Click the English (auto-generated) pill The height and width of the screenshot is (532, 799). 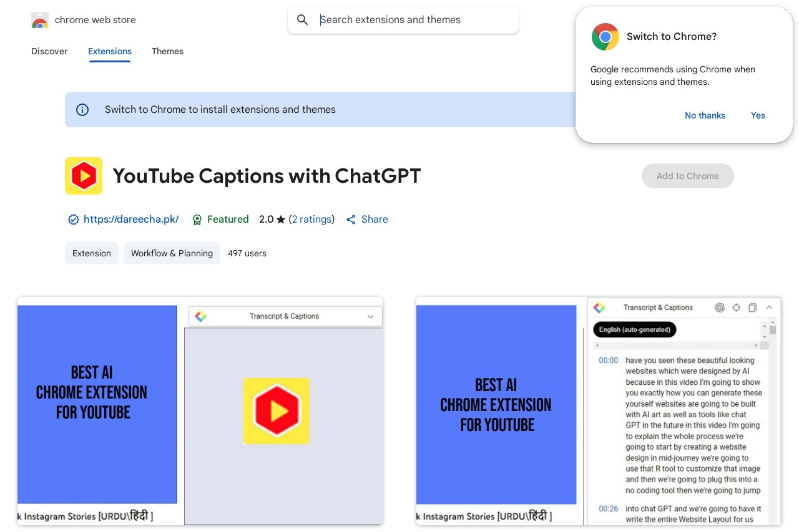(x=635, y=329)
